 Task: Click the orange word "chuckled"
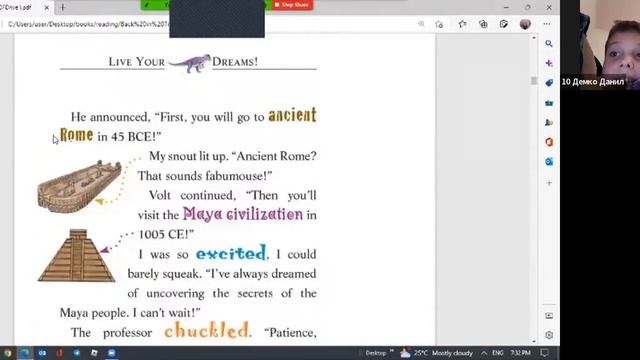(x=207, y=330)
